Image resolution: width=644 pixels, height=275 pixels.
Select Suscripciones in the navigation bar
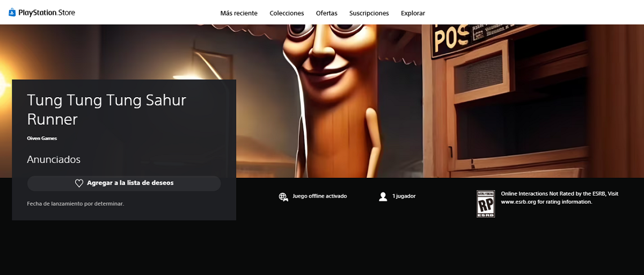coord(369,13)
